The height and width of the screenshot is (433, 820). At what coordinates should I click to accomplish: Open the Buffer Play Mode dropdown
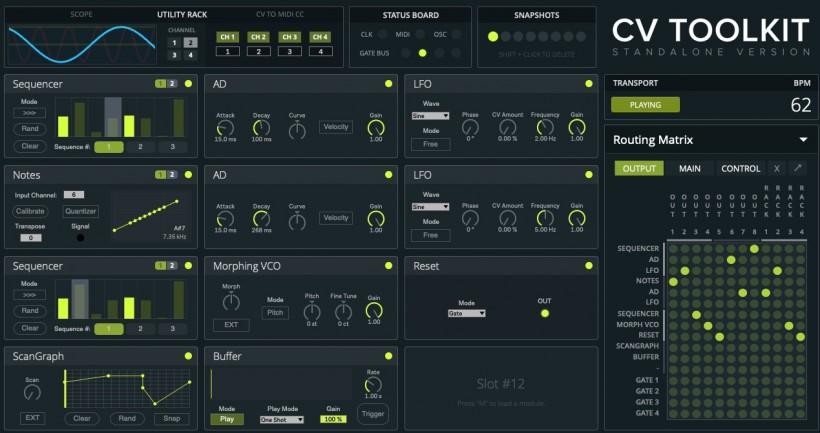(x=281, y=419)
